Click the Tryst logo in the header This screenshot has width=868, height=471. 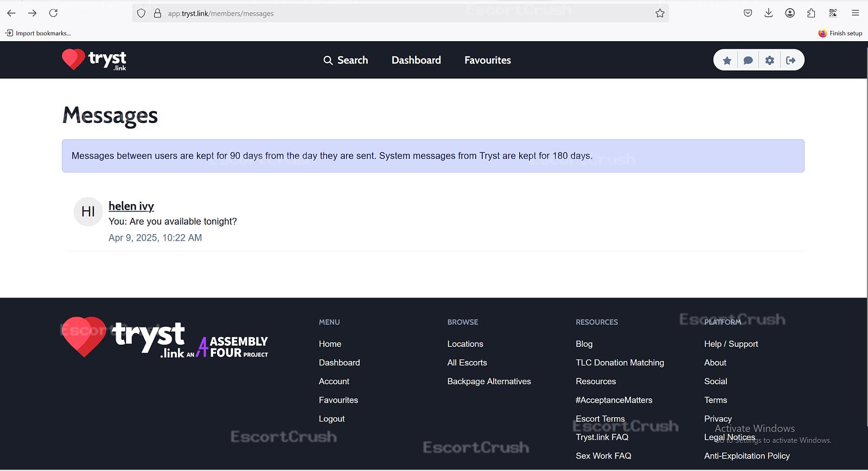94,60
